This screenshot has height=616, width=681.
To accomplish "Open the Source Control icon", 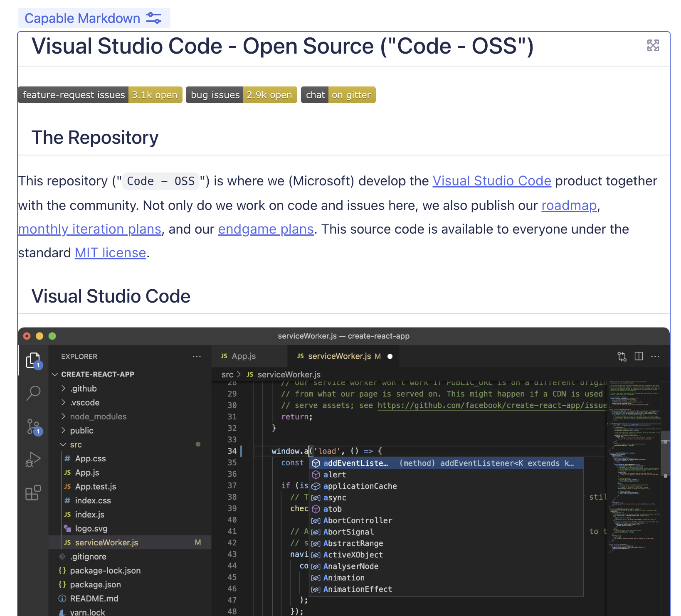I will pyautogui.click(x=33, y=426).
